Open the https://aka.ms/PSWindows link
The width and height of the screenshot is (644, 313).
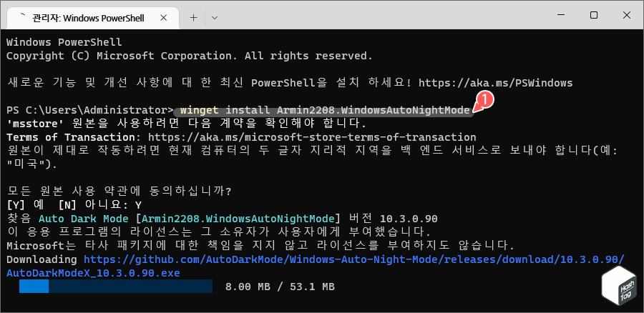pos(495,83)
